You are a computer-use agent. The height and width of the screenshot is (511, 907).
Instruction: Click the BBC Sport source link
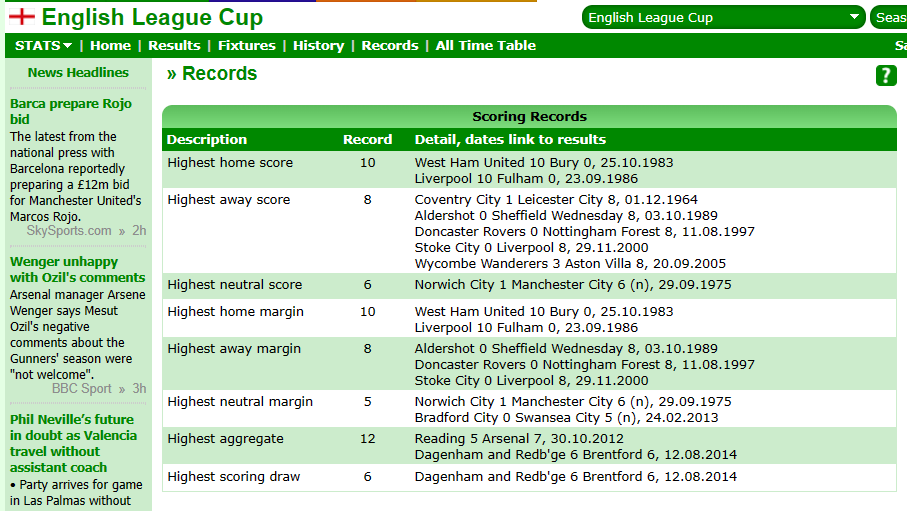point(82,388)
